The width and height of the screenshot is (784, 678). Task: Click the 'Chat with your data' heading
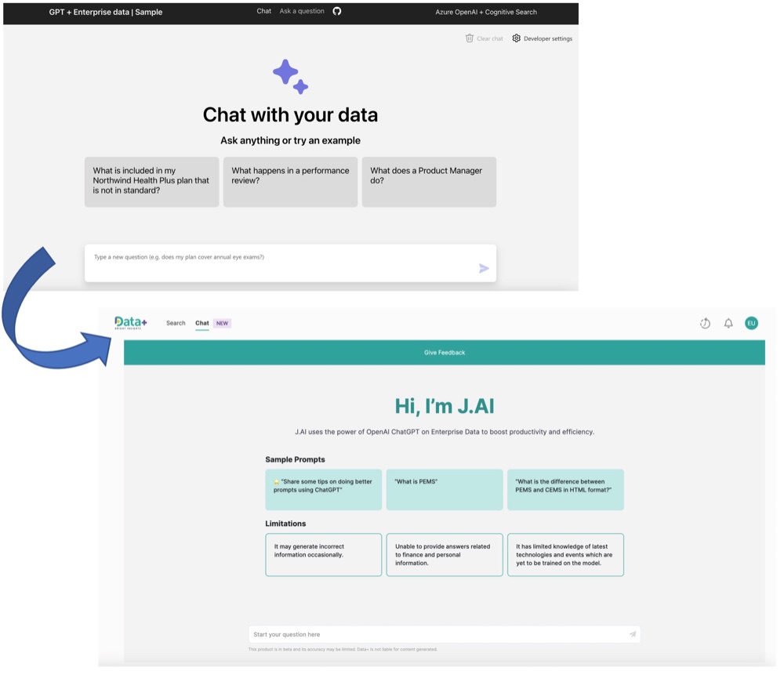coord(290,115)
